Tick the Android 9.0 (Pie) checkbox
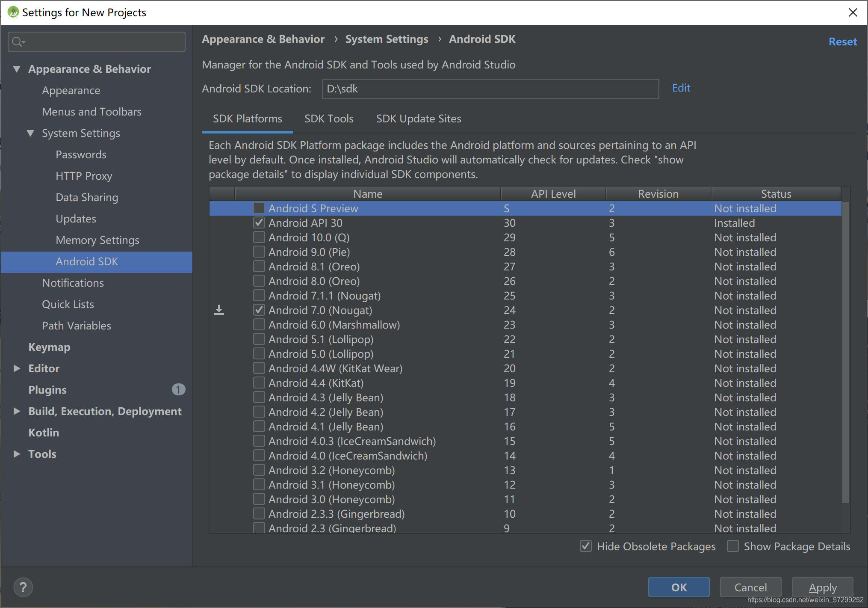 [x=259, y=252]
